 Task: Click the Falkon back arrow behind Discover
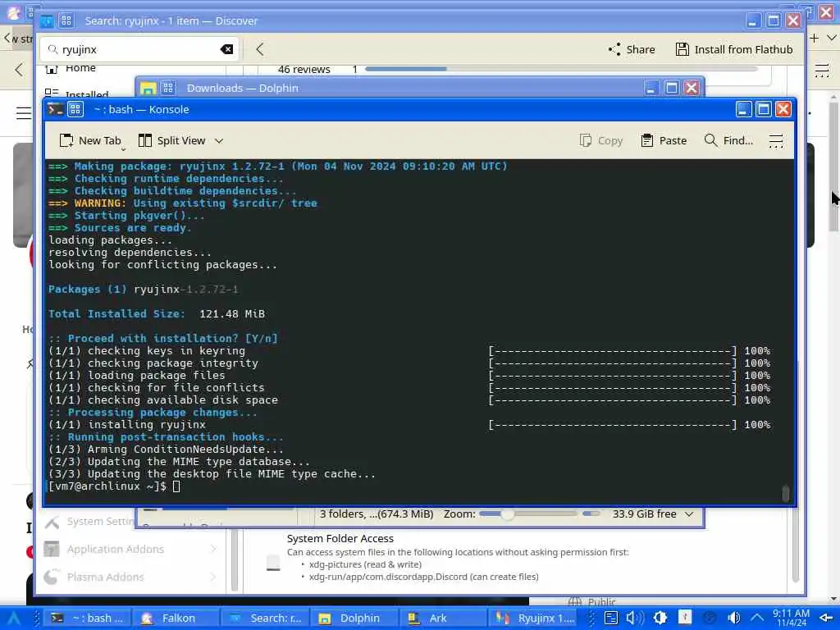[x=20, y=69]
